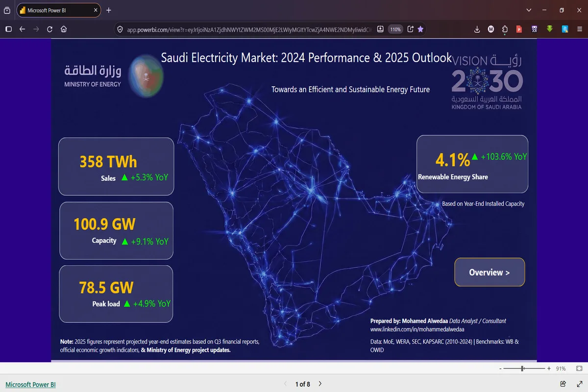Screen dimensions: 588x392
Task: Open the Overview page button
Action: [490, 272]
